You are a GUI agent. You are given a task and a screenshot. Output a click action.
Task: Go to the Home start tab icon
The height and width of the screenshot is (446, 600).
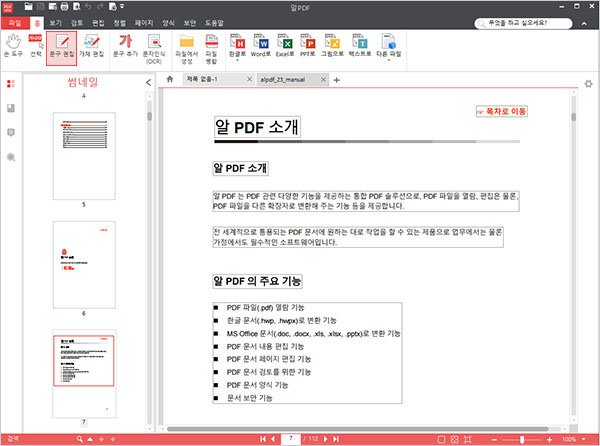(170, 79)
